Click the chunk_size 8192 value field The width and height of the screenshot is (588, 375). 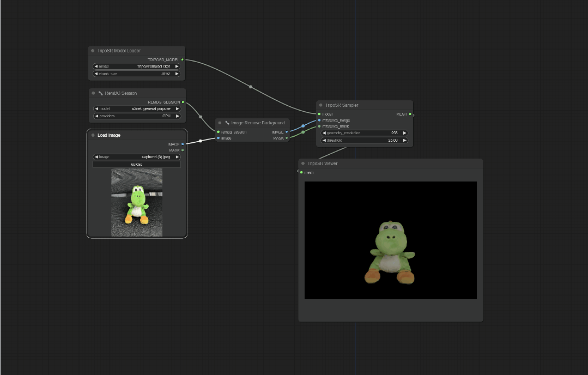[136, 74]
